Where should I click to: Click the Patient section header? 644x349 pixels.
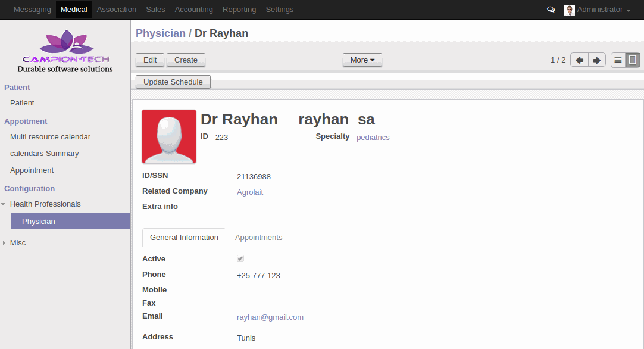[17, 87]
